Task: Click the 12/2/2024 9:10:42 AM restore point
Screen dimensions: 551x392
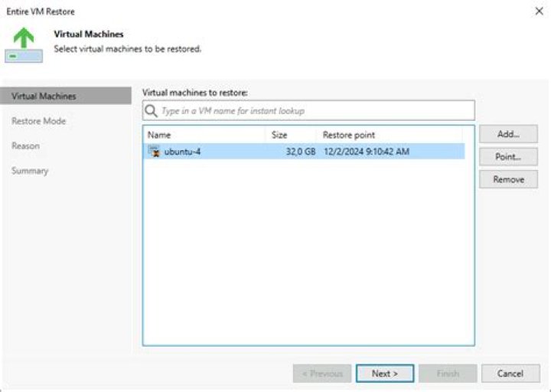Action: pyautogui.click(x=367, y=152)
